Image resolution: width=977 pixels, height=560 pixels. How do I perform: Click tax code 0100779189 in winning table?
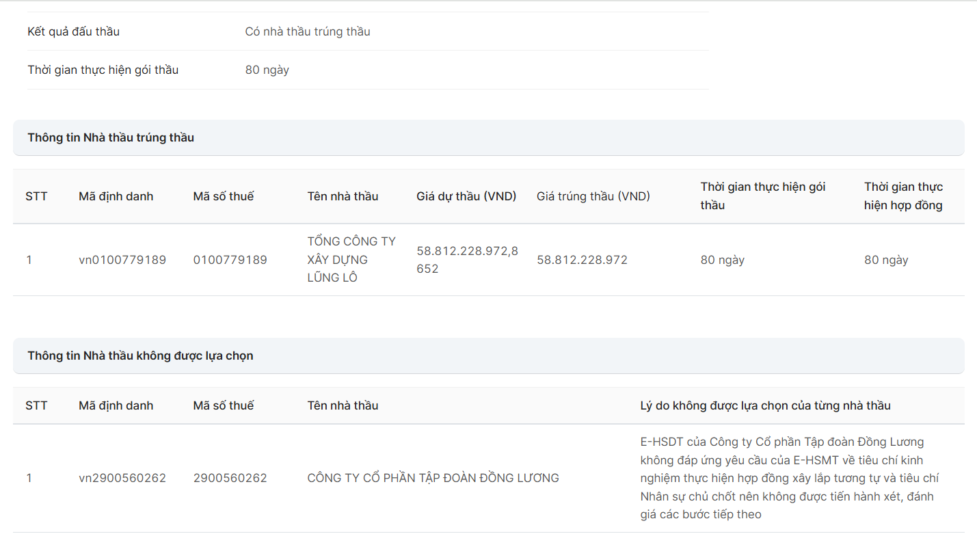point(230,260)
